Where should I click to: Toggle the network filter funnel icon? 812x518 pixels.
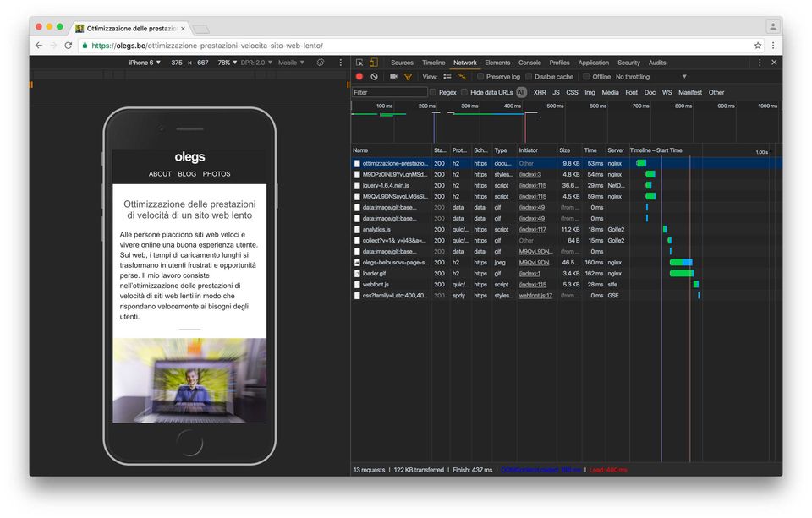(x=408, y=77)
